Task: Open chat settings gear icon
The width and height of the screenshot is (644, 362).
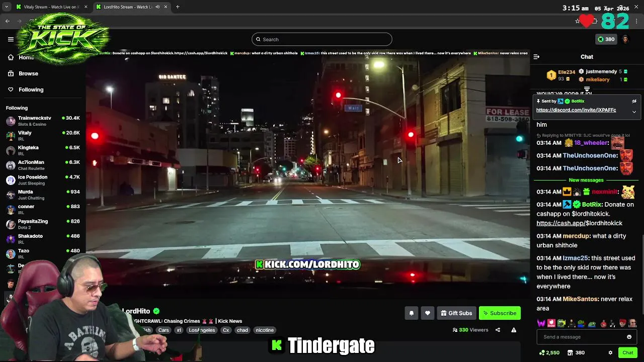Action: pyautogui.click(x=610, y=353)
